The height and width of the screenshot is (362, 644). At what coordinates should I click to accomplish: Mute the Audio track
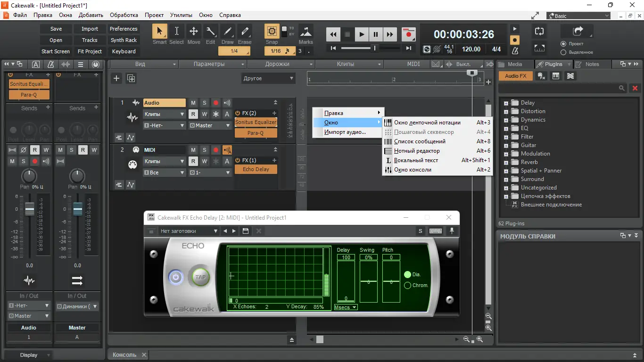click(x=193, y=103)
